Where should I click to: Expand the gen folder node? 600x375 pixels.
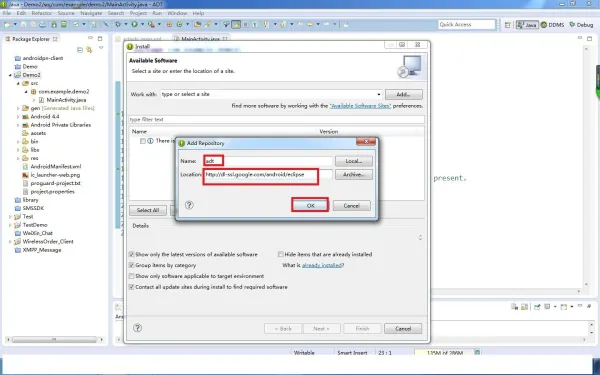click(18, 108)
